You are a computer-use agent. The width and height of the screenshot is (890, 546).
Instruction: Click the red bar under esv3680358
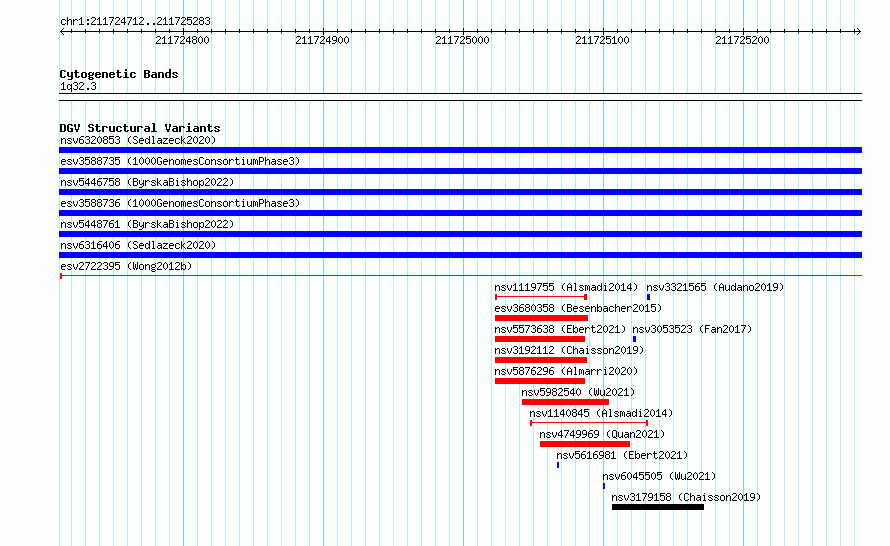(x=541, y=318)
